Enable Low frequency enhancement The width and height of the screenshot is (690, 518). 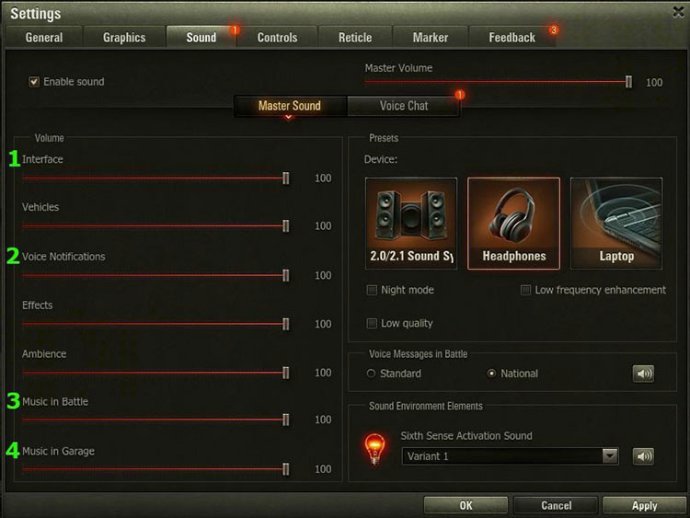pos(525,290)
